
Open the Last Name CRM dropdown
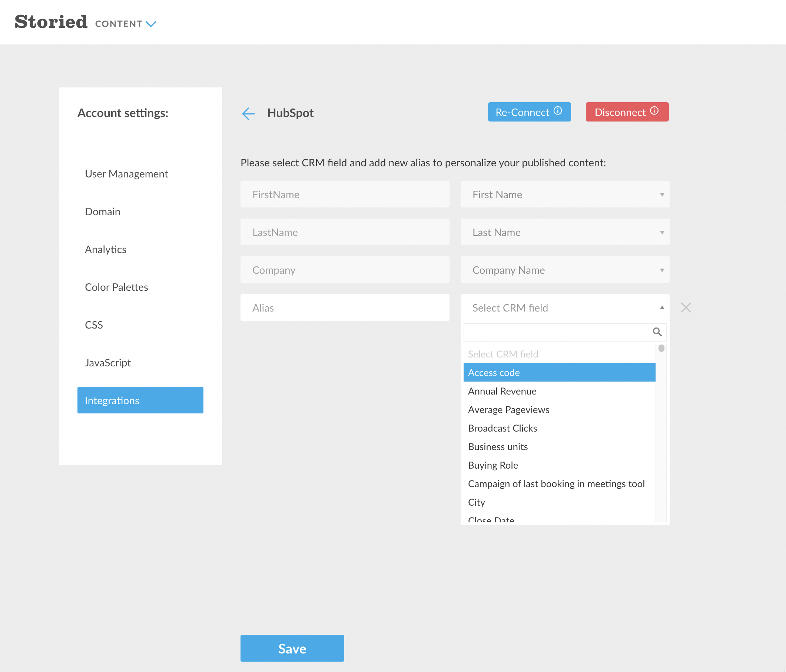tap(564, 232)
